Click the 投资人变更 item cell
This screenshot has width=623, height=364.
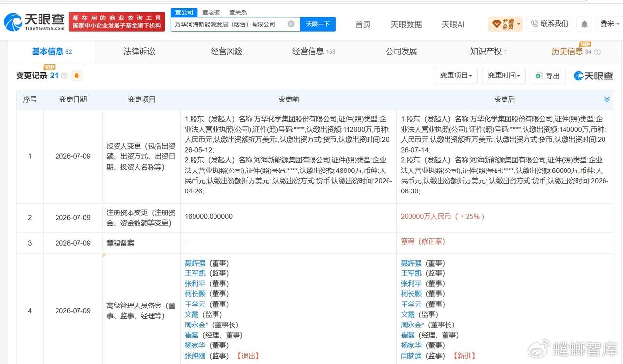click(141, 156)
